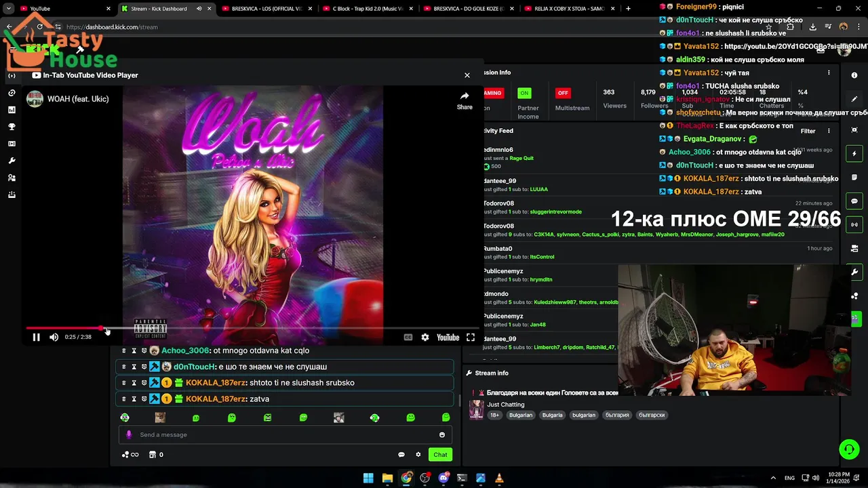This screenshot has height=488, width=868.
Task: Open File Explorer from taskbar
Action: click(x=387, y=478)
